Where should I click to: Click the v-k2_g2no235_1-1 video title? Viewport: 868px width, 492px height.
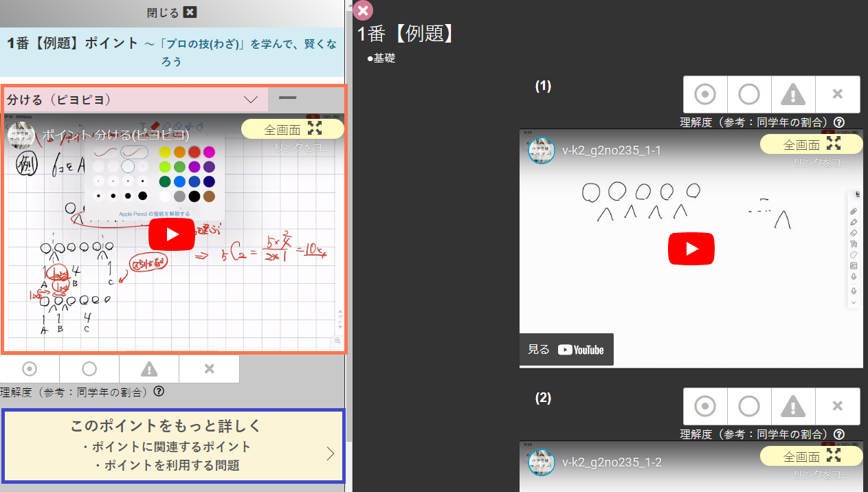pos(612,150)
